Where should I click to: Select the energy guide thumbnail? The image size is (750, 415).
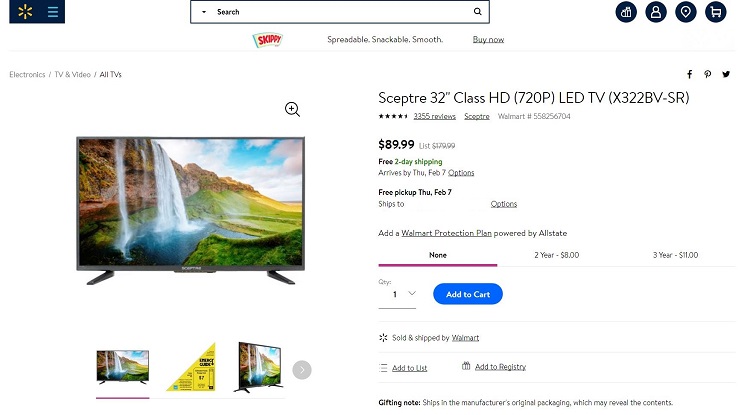pyautogui.click(x=191, y=367)
